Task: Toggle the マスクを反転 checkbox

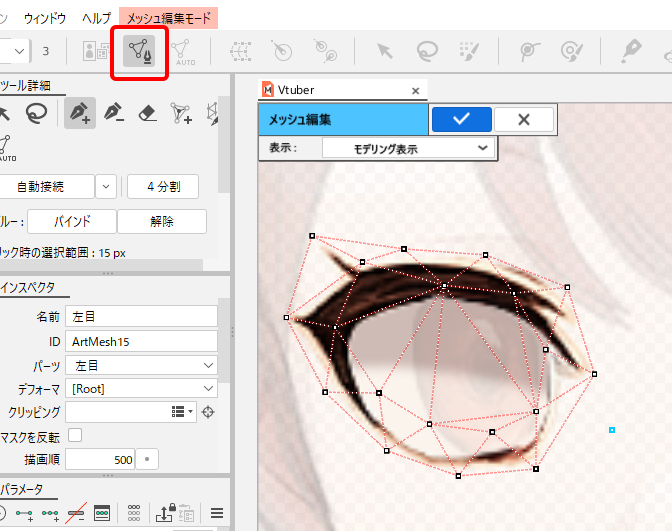Action: [75, 436]
